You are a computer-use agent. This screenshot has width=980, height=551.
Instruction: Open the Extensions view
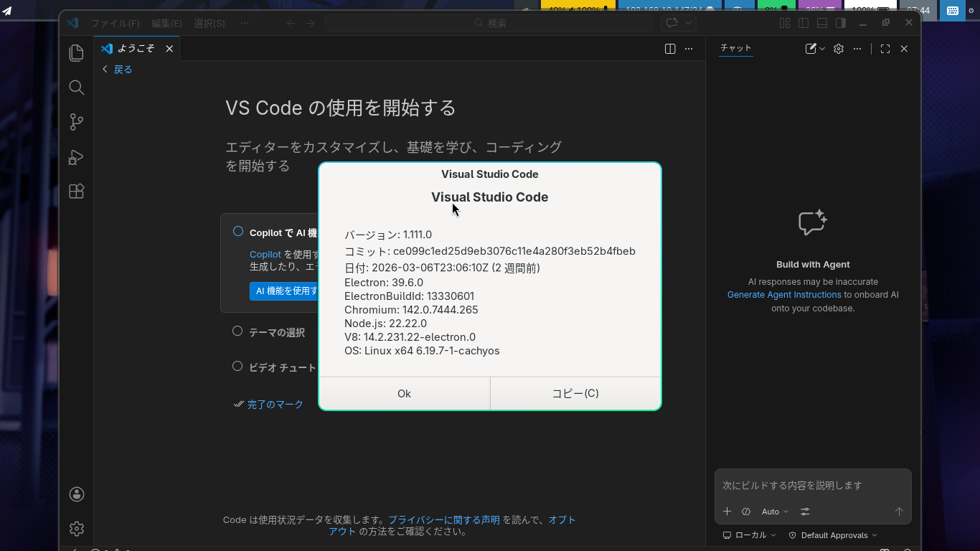[x=76, y=192]
